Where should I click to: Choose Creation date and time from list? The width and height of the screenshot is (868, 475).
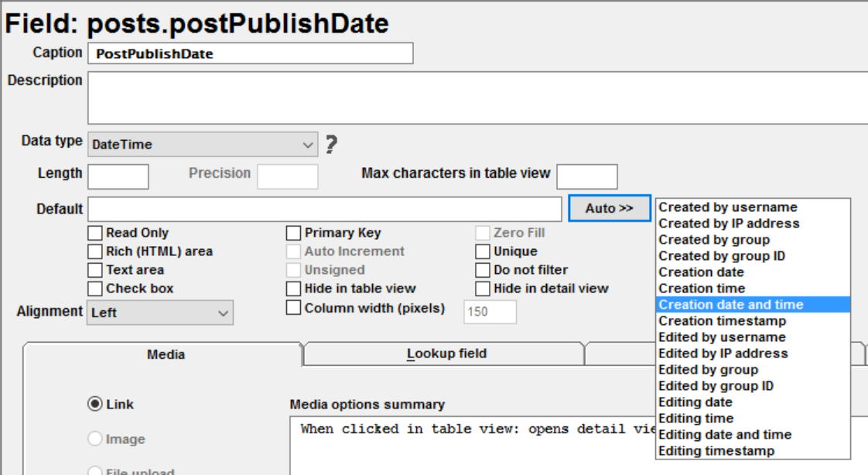click(x=731, y=305)
